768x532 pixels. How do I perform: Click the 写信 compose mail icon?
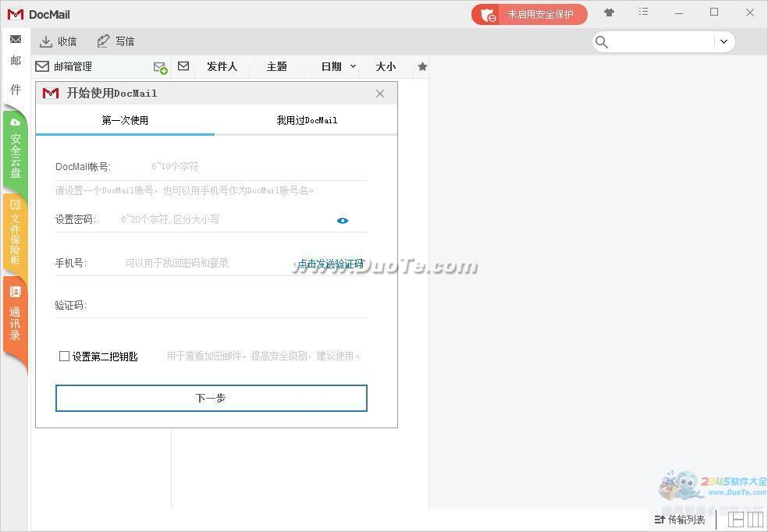point(103,41)
